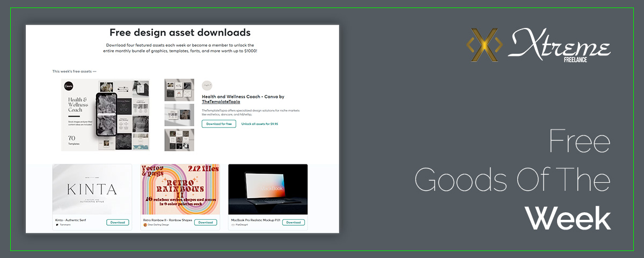The width and height of the screenshot is (644, 258).
Task: Click the Xtreme Freelance gold X logo
Action: [484, 45]
